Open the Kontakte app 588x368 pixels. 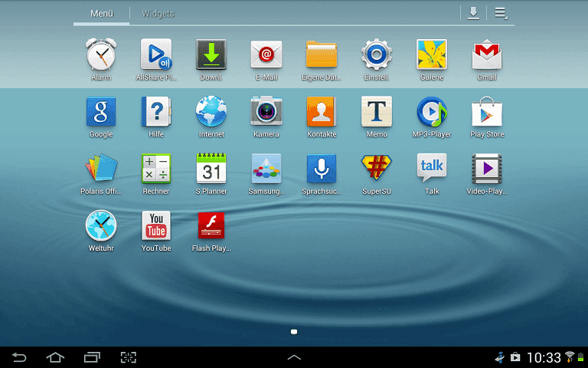(x=322, y=112)
